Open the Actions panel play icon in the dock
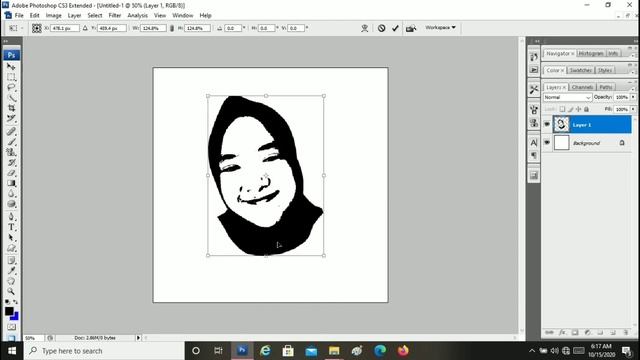 point(534,70)
